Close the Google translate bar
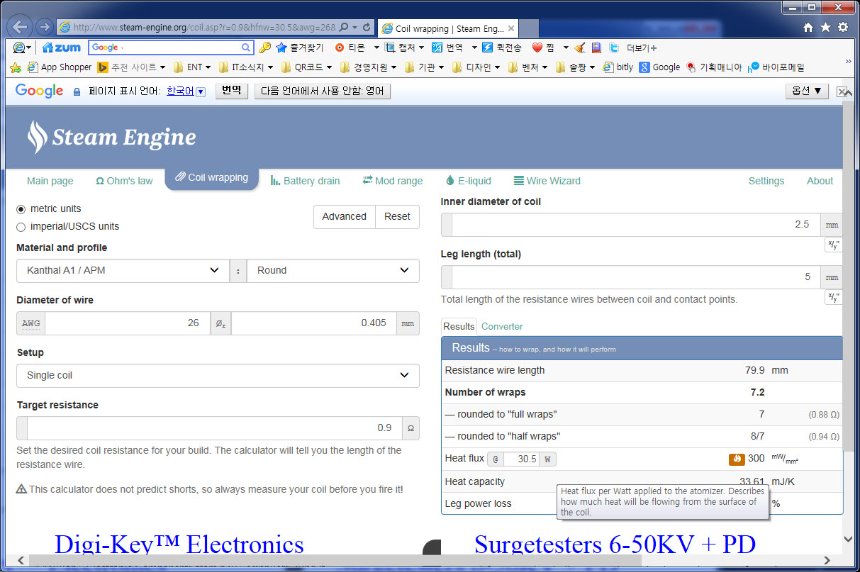860x572 pixels. coord(841,92)
